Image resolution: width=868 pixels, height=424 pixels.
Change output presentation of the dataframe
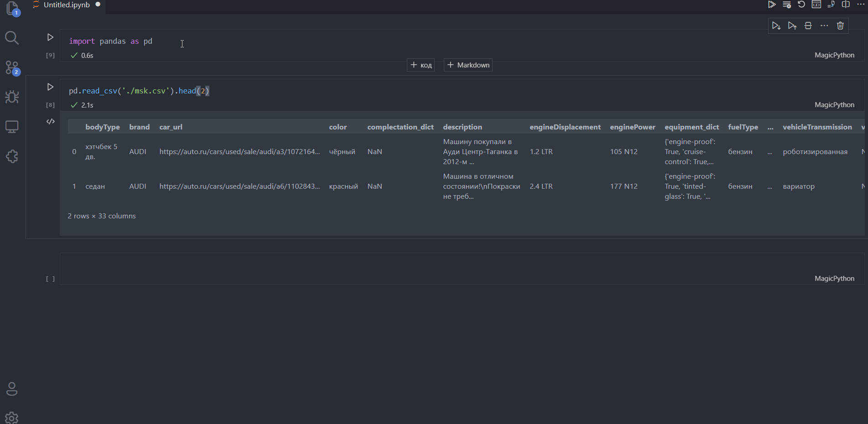point(51,121)
